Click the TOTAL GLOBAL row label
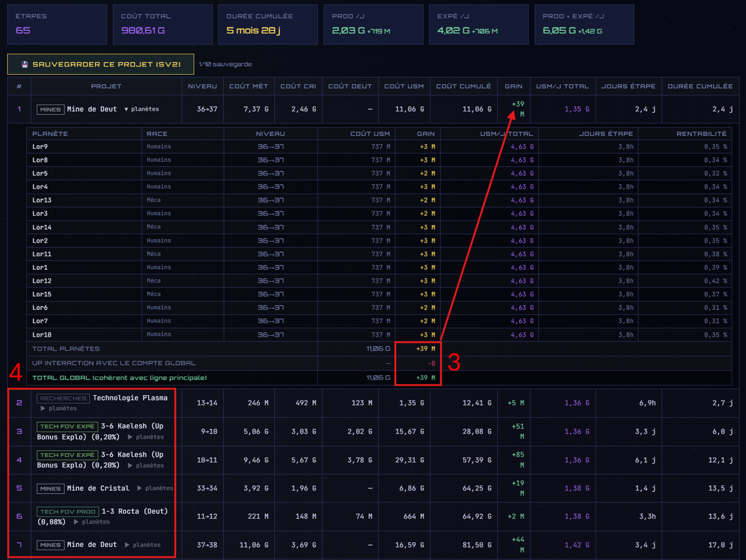Viewport: 746px width, 560px height. click(x=119, y=378)
